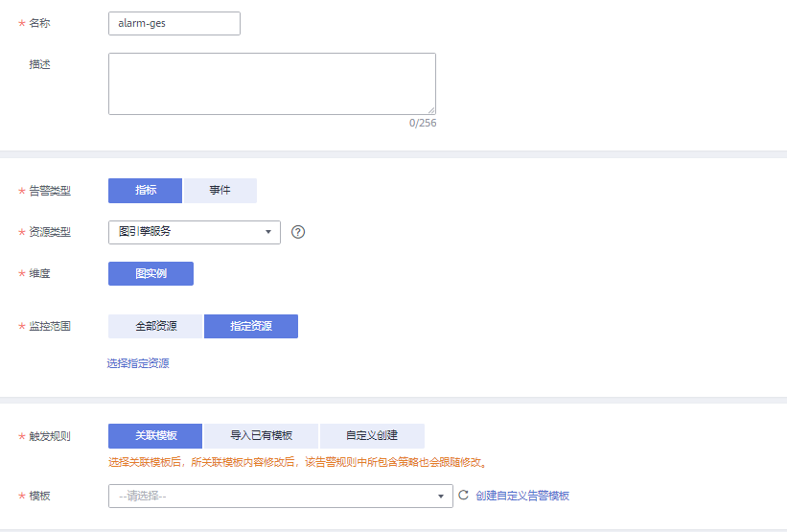Switch to 自定义创建 trigger rule
Viewport: 787px width, 532px height.
pyautogui.click(x=372, y=435)
